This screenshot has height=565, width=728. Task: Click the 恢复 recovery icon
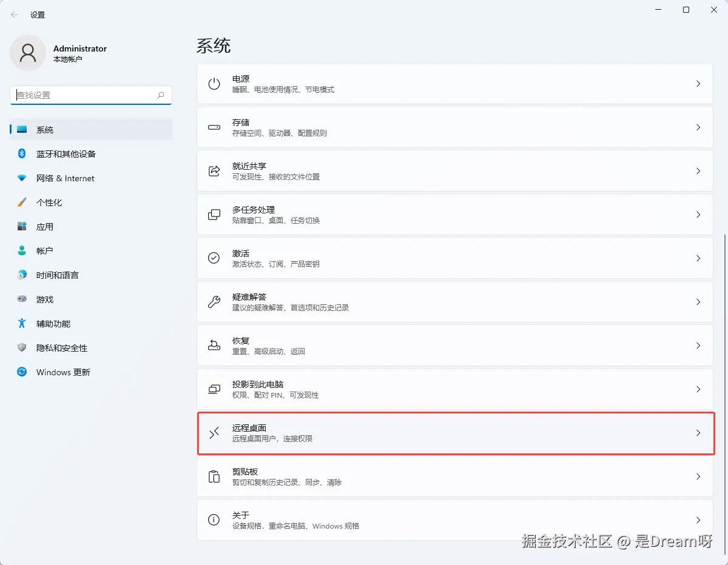pos(214,346)
